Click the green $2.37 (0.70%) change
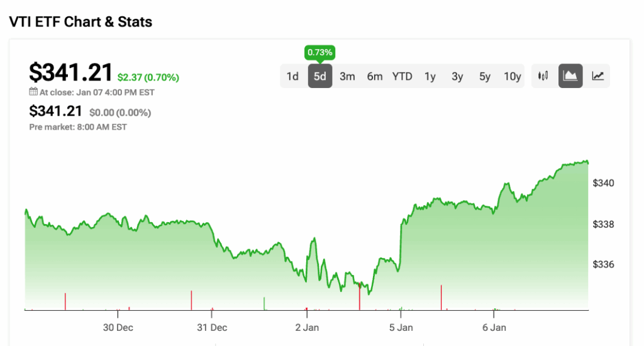Image resolution: width=644 pixels, height=346 pixels. [x=148, y=77]
